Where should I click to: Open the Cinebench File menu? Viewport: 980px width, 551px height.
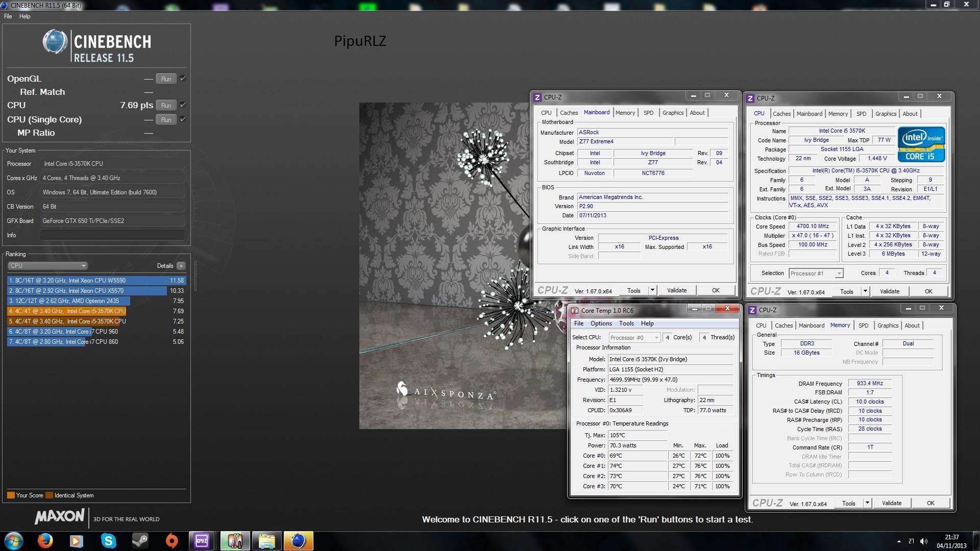click(8, 16)
